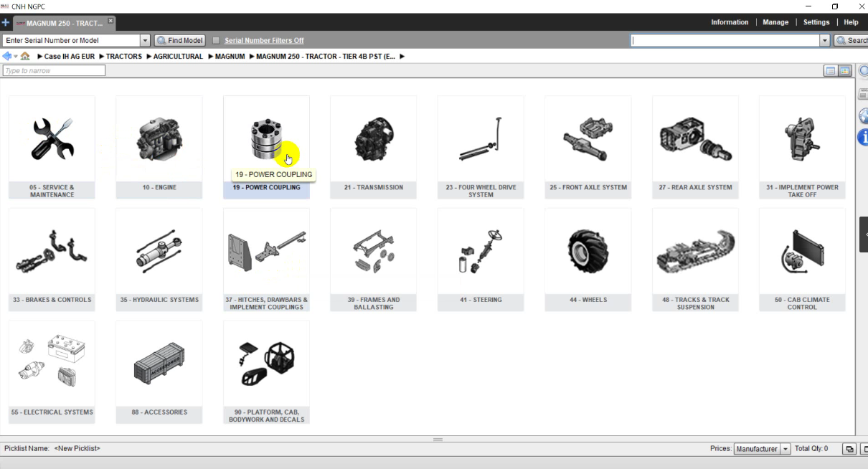Open the Manage menu
The image size is (868, 469).
[x=775, y=22]
